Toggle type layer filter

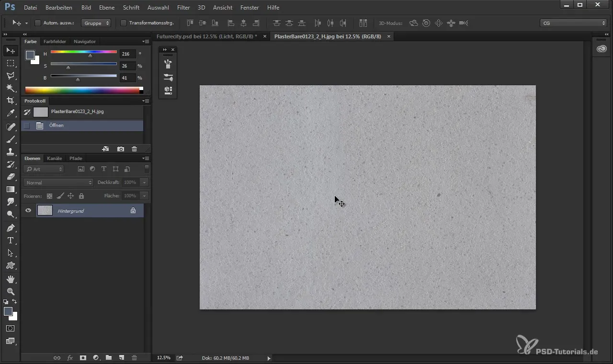[x=103, y=169]
